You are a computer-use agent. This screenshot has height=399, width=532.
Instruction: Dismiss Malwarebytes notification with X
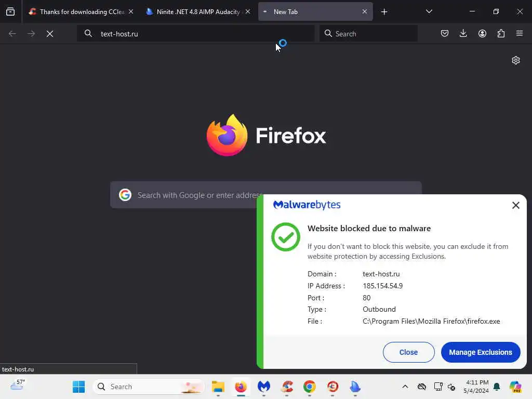516,205
